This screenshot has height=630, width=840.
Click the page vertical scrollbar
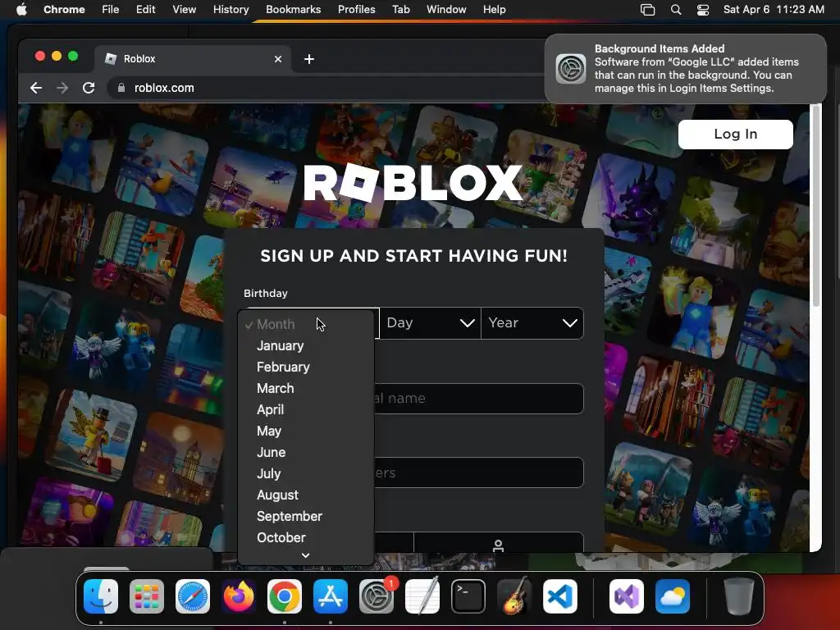coord(816,206)
